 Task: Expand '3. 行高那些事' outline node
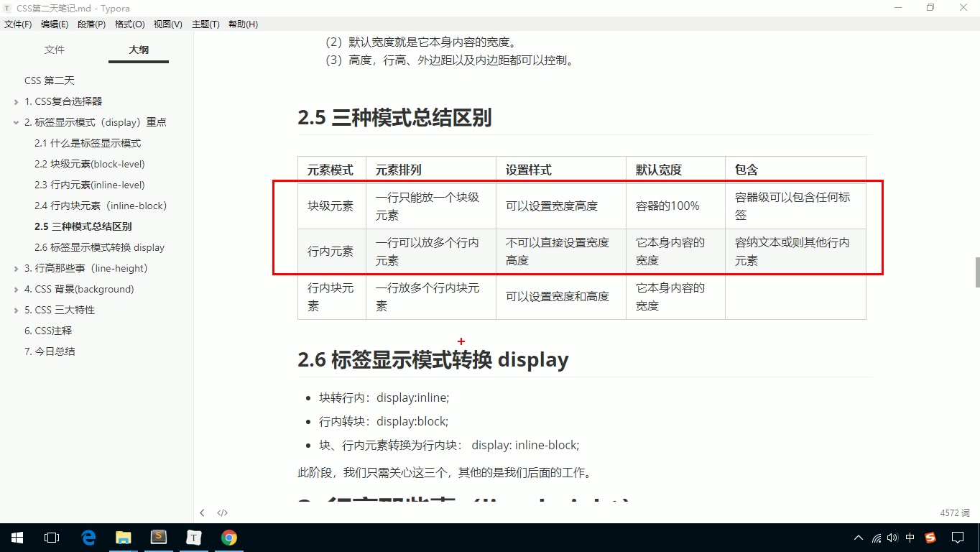pyautogui.click(x=16, y=269)
